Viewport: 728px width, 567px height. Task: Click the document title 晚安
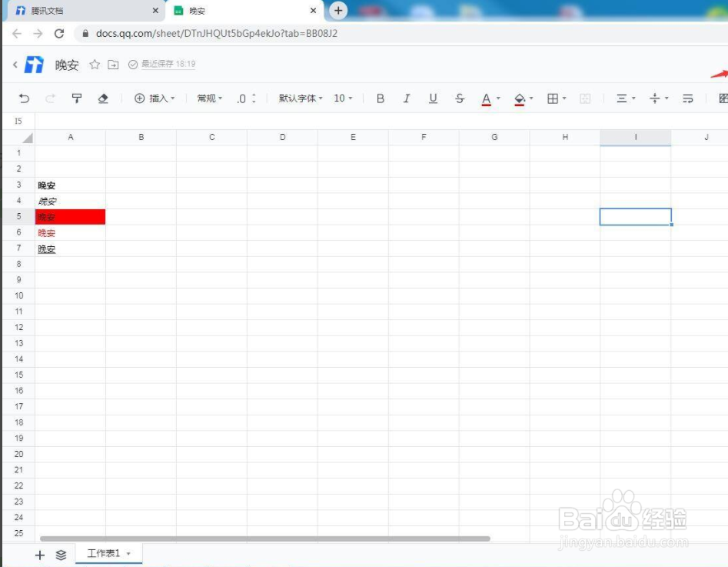tap(67, 65)
